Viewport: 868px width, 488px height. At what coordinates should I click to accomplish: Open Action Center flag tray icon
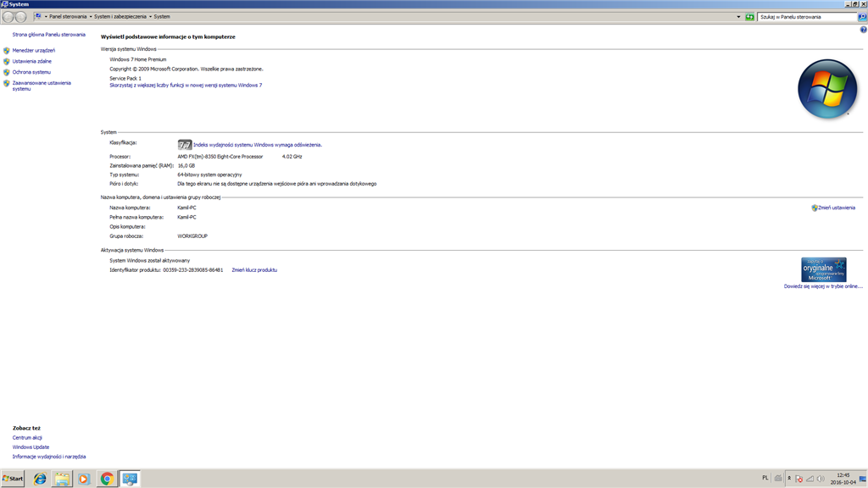coord(798,479)
